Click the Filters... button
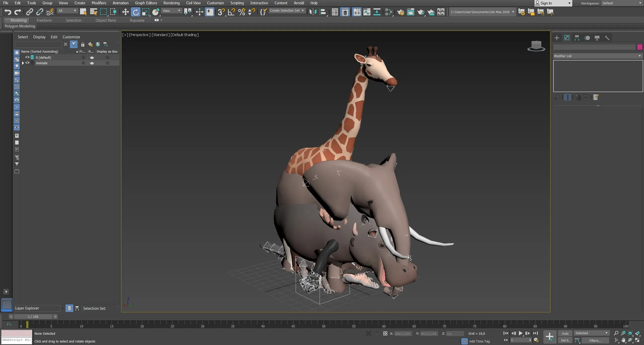 (595, 340)
